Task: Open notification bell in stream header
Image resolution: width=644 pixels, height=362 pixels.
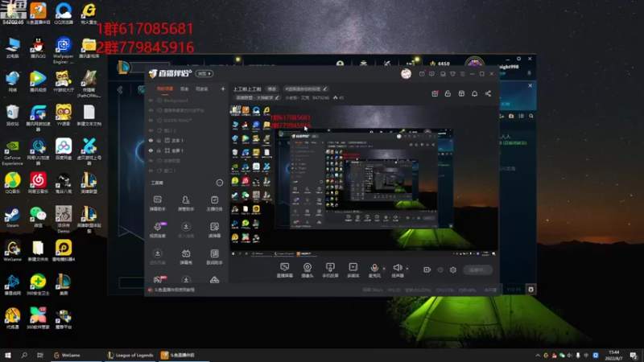Action: tap(474, 93)
